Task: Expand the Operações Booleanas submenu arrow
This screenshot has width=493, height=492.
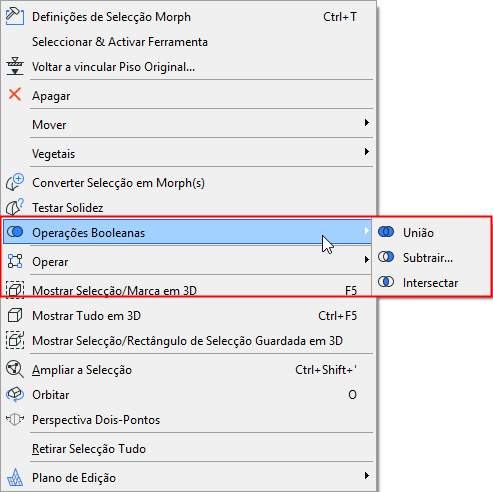Action: click(367, 231)
